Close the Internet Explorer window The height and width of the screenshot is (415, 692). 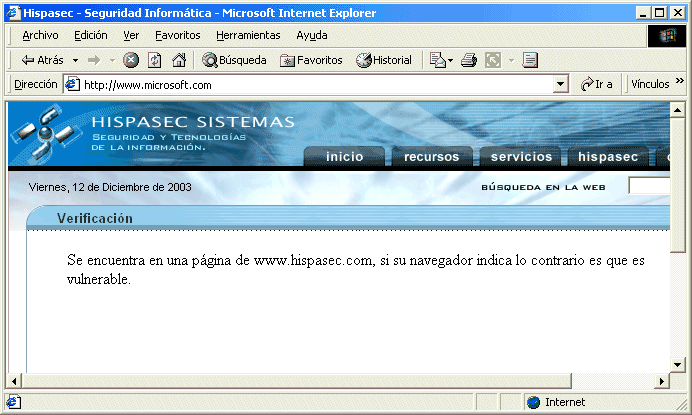tap(677, 13)
